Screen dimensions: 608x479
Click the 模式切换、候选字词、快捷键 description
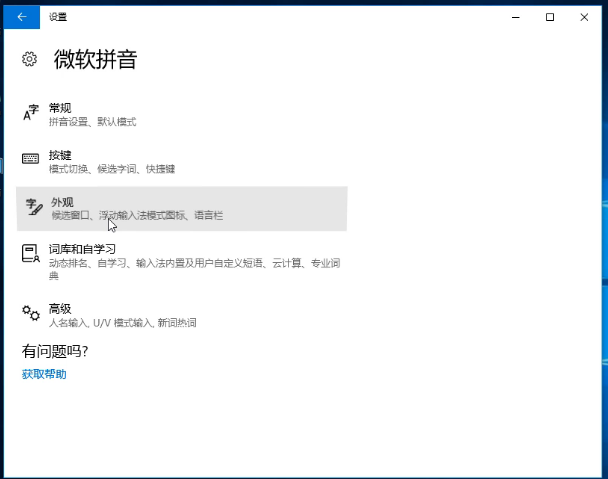(112, 169)
